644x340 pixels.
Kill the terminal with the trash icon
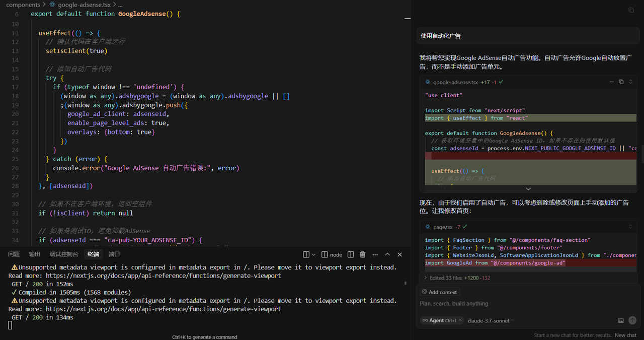362,255
